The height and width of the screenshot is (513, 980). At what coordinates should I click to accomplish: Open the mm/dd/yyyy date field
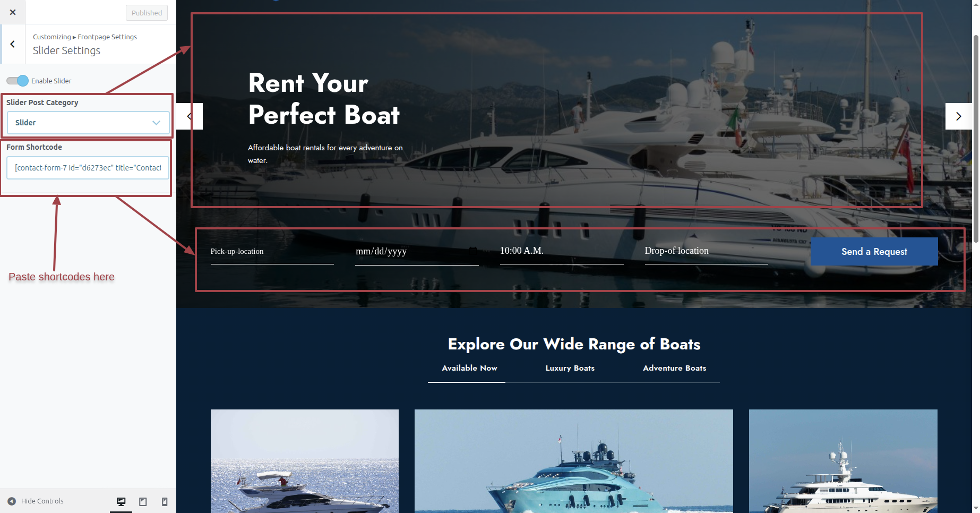coord(417,252)
